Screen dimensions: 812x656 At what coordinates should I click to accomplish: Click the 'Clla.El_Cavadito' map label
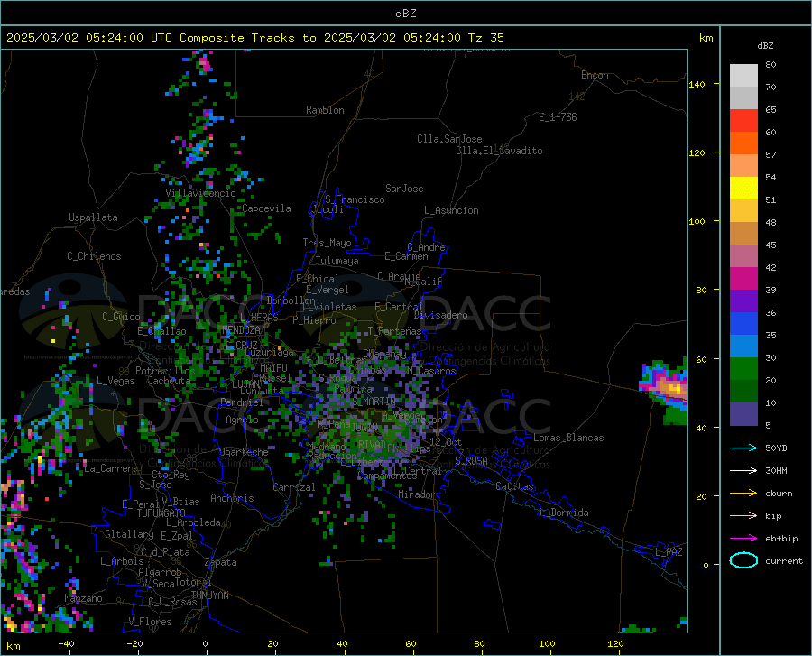coord(499,151)
